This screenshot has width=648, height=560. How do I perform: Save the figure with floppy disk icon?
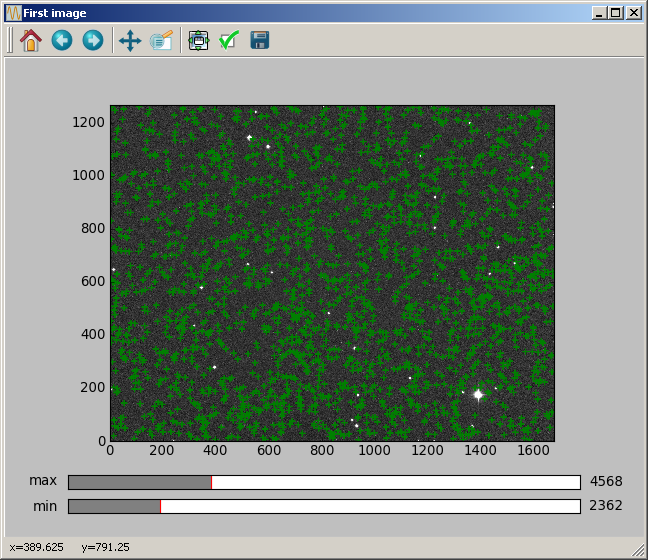point(260,41)
